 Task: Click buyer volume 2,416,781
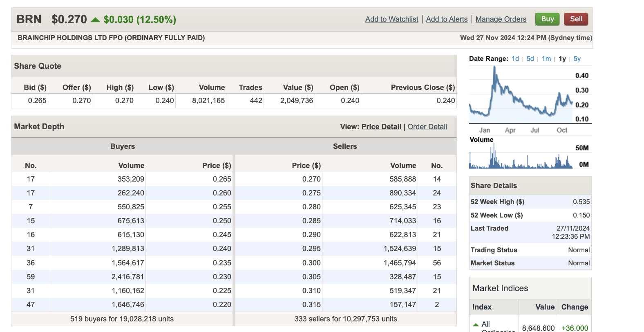(128, 277)
